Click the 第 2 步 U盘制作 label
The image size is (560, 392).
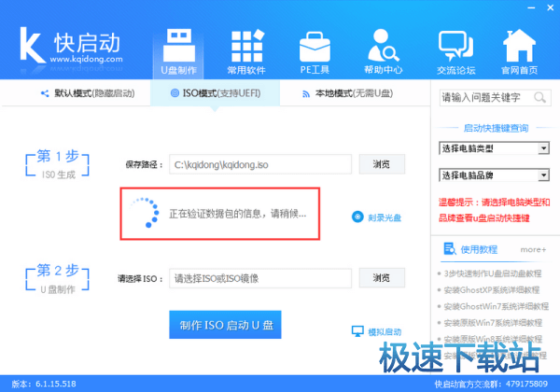click(58, 278)
